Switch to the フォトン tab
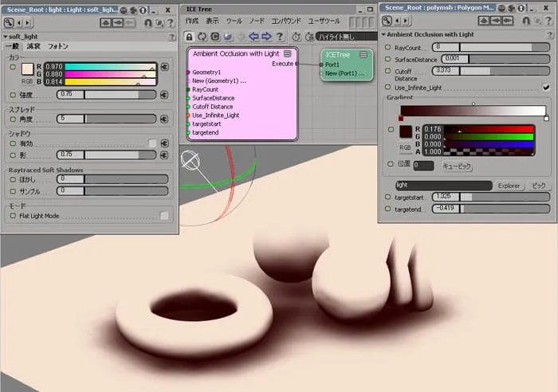558x392 pixels. tap(58, 46)
